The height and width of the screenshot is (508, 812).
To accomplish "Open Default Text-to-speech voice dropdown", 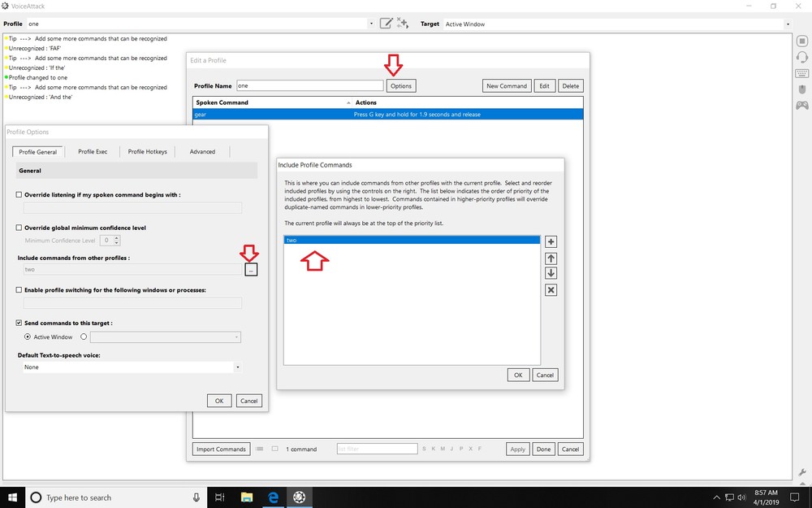I will pos(237,367).
